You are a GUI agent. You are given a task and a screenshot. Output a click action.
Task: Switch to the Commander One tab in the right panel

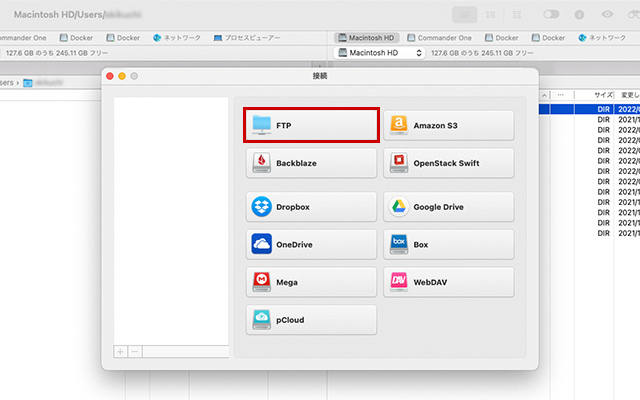tap(440, 38)
